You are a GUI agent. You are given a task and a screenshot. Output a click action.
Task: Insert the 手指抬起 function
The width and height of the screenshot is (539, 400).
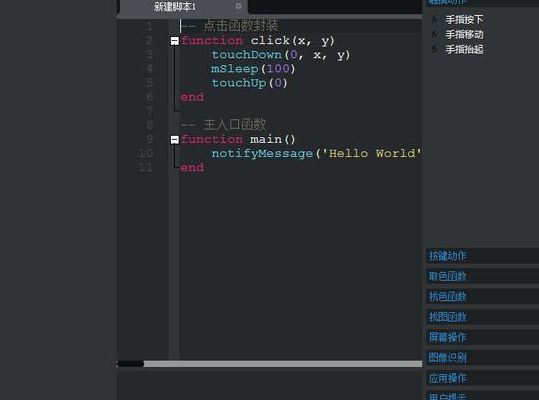point(464,49)
